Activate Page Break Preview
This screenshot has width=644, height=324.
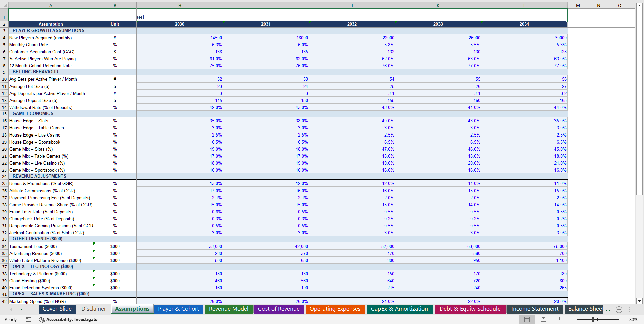click(560, 319)
